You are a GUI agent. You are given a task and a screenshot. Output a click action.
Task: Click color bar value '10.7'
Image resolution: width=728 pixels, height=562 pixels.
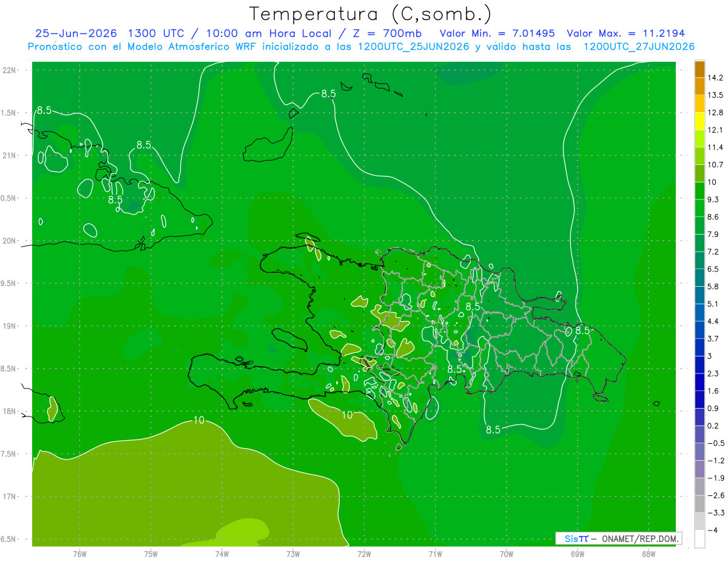[715, 165]
